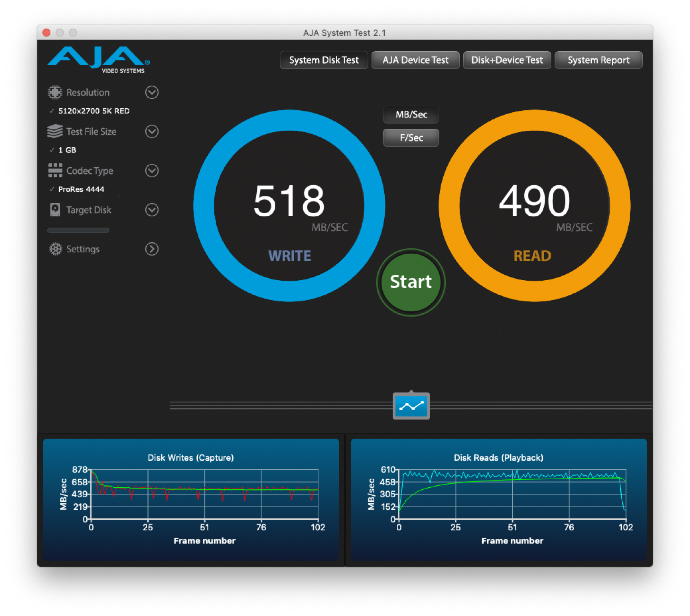Expand the Codec Type dropdown arrow
This screenshot has height=616, width=690.
point(152,170)
